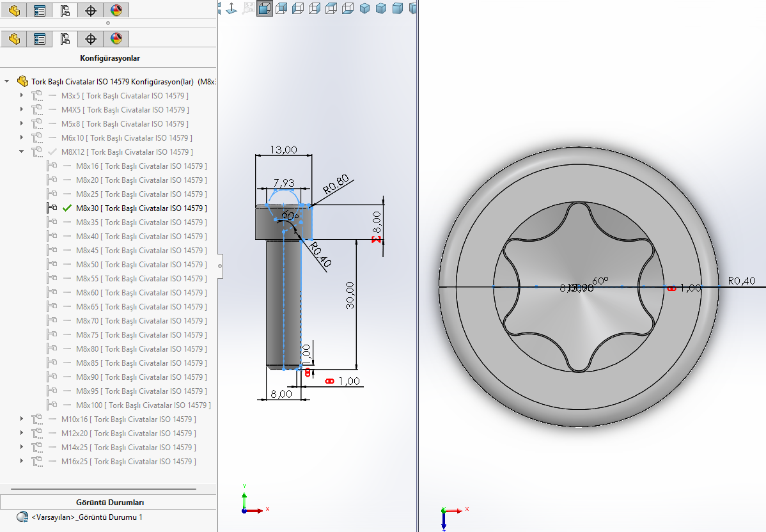This screenshot has height=532, width=766.
Task: Switch to the Back view cube icon
Action: 281,8
